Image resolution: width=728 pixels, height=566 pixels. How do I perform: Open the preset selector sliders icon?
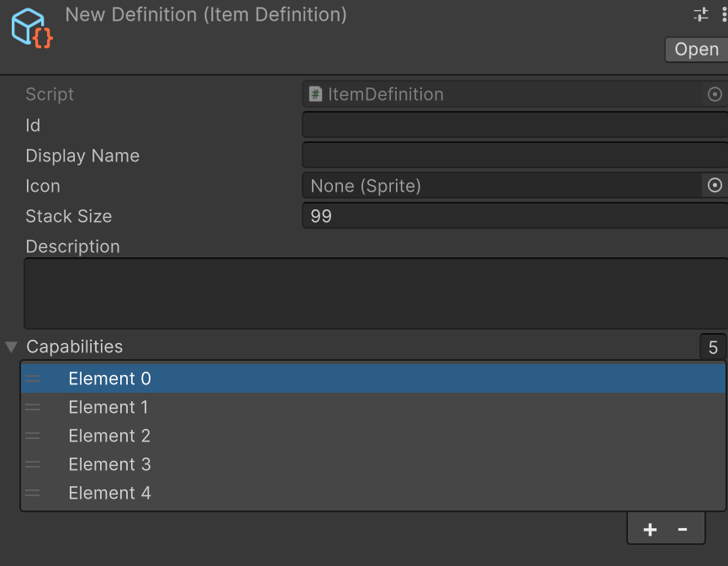(700, 14)
